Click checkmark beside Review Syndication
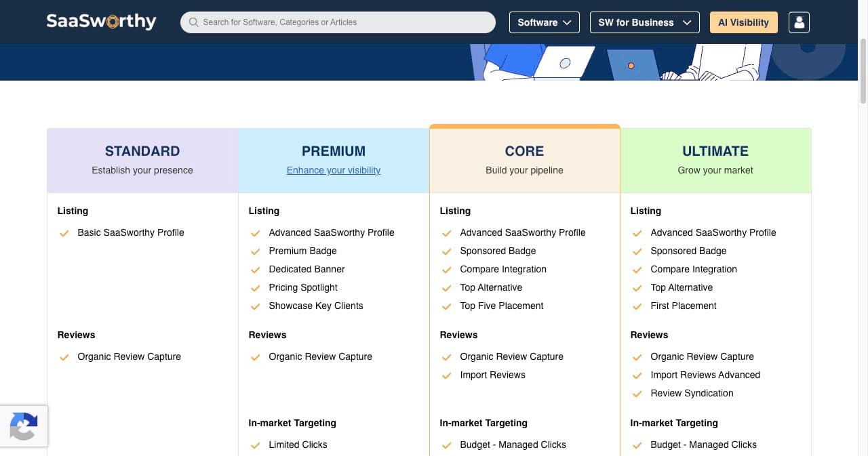 pyautogui.click(x=637, y=394)
